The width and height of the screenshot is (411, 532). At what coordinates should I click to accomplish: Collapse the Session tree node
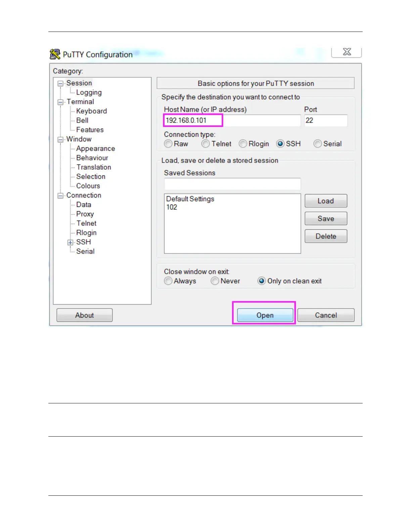click(60, 83)
